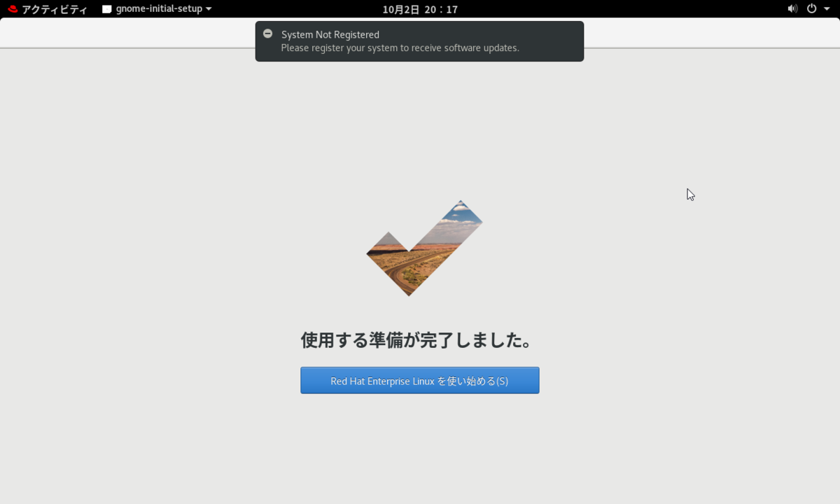Start using Red Hat Enterprise Linux button
This screenshot has width=840, height=504.
click(x=420, y=380)
